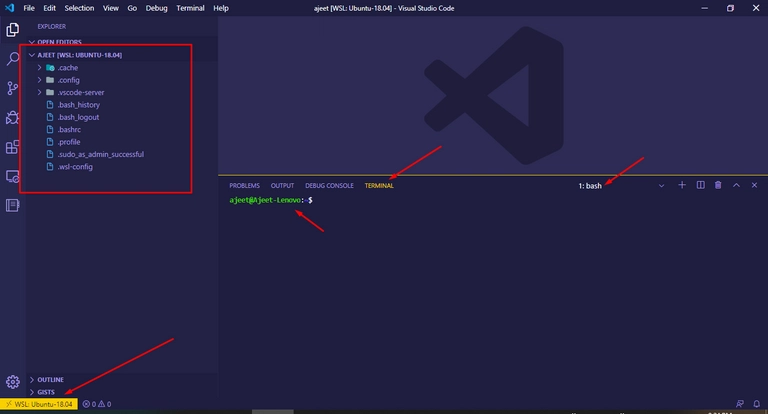Minimize the VS Code window
The width and height of the screenshot is (768, 414).
pyautogui.click(x=704, y=8)
